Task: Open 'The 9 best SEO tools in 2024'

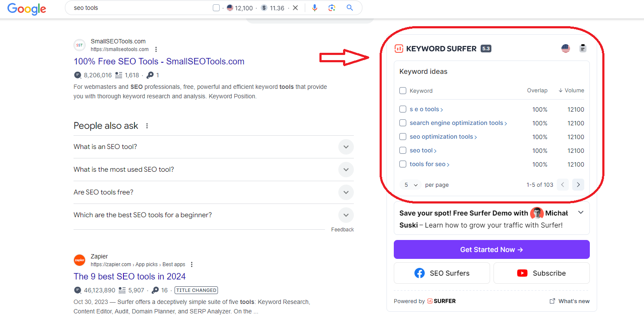Action: pos(129,276)
